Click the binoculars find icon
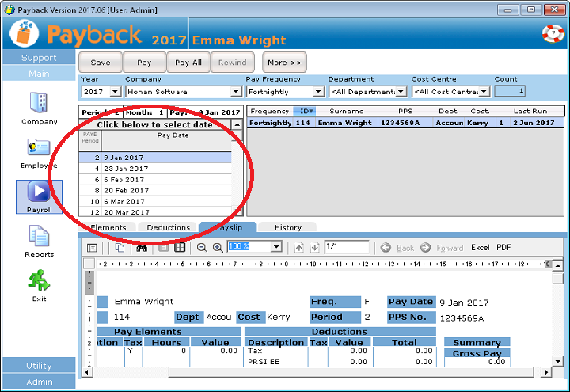 (x=142, y=247)
